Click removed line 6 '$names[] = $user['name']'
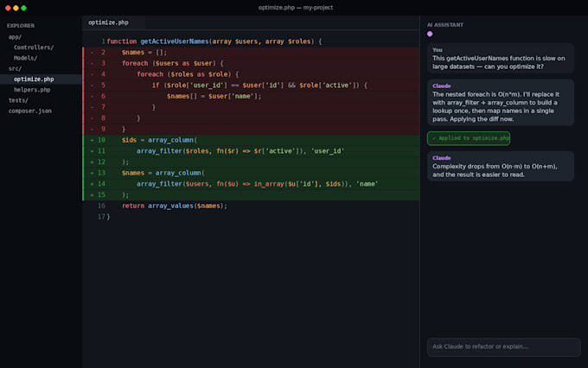Screen dimensions: 588x368 pos(251,96)
